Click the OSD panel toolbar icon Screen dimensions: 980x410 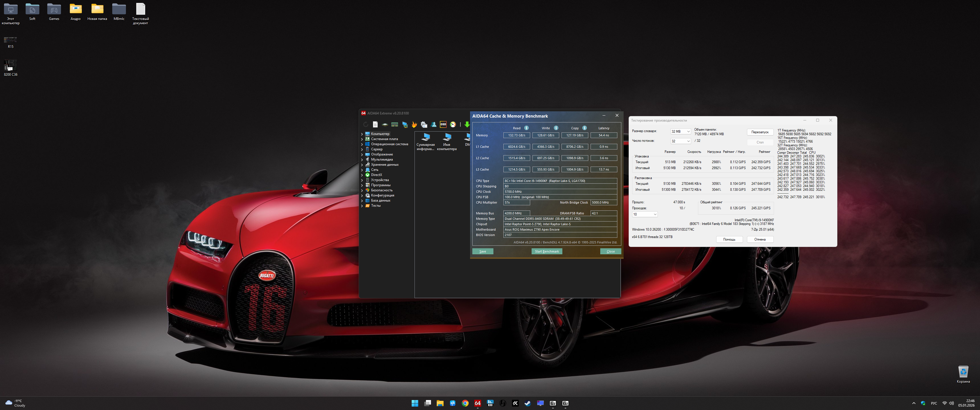(x=443, y=124)
